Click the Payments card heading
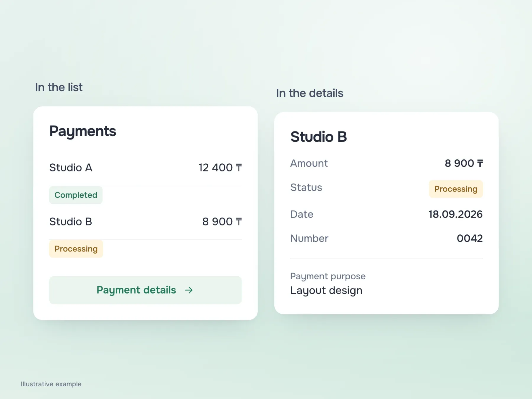 [83, 131]
